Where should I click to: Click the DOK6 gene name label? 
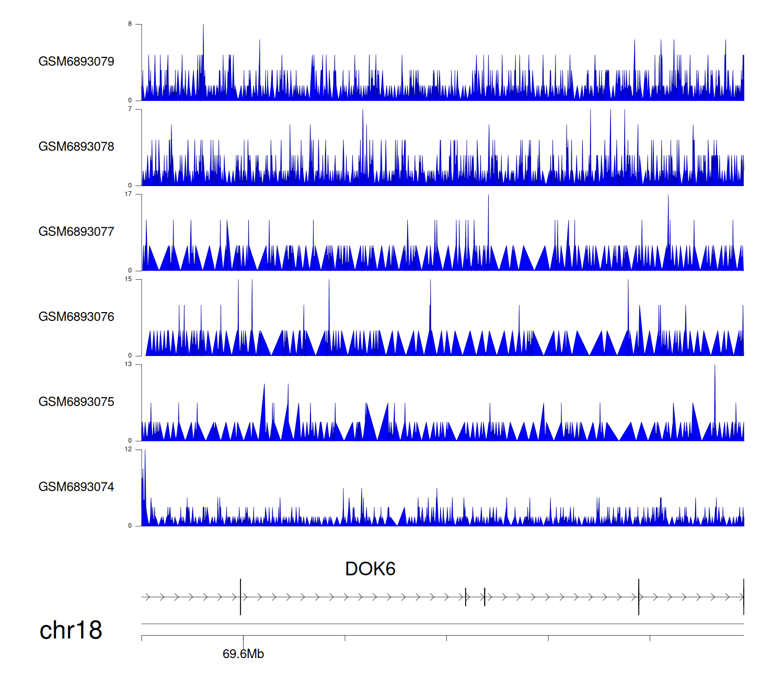[x=370, y=569]
